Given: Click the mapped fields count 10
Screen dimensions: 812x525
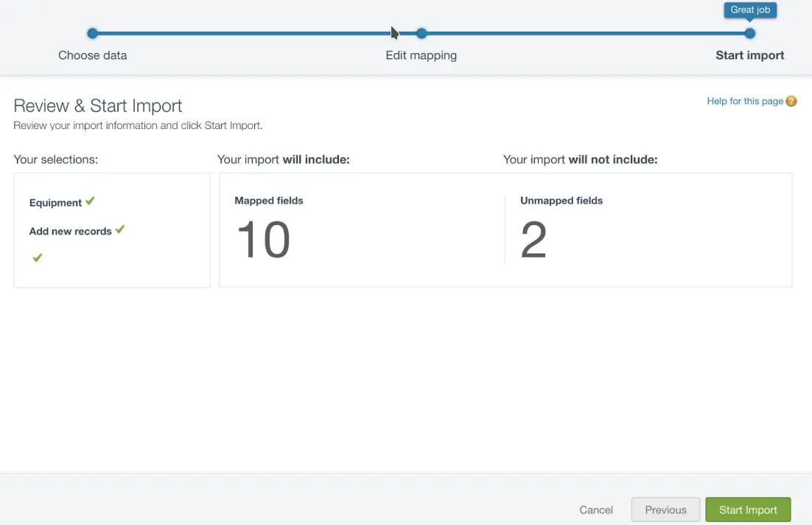Looking at the screenshot, I should [263, 239].
